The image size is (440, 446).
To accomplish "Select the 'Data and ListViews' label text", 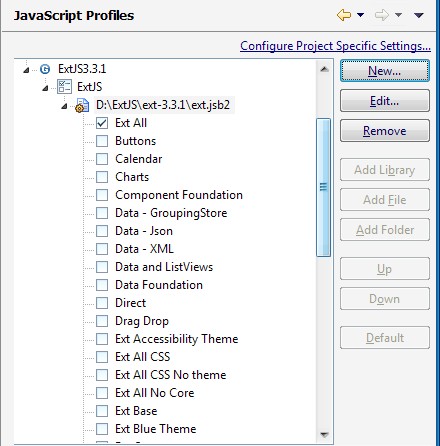I will tap(164, 267).
